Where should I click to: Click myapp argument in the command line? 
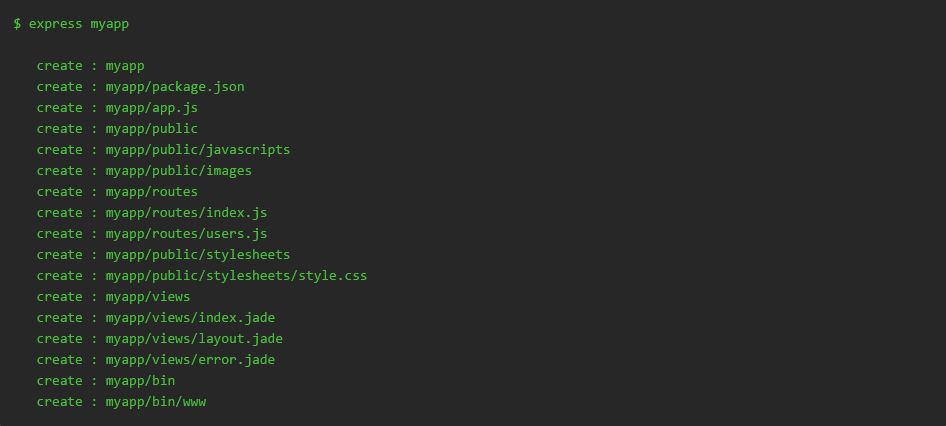(x=110, y=23)
